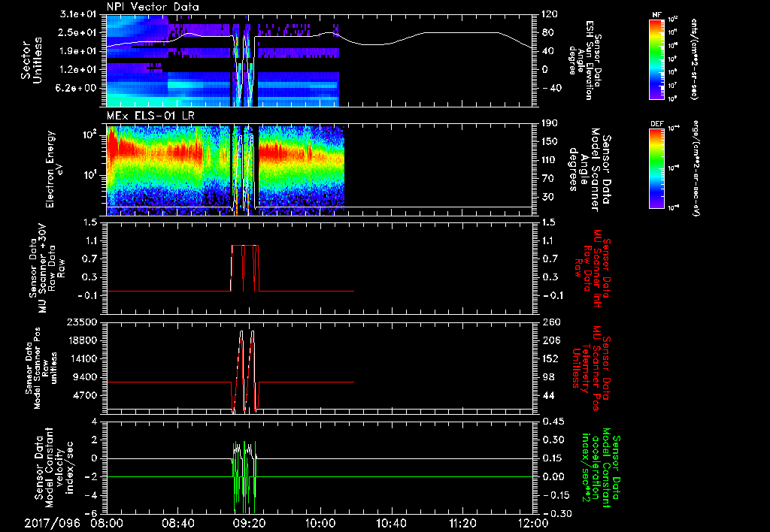Click the "DEF" color bar heading
770x532 pixels.
coord(657,124)
